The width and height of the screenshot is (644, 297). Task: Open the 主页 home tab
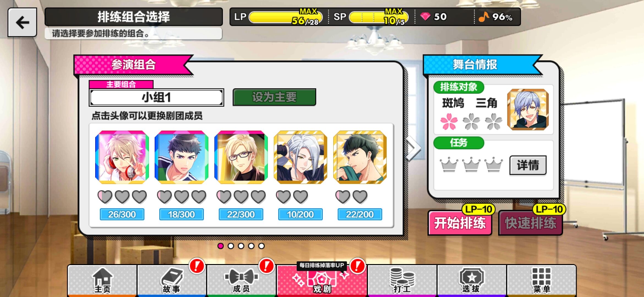[x=102, y=280]
